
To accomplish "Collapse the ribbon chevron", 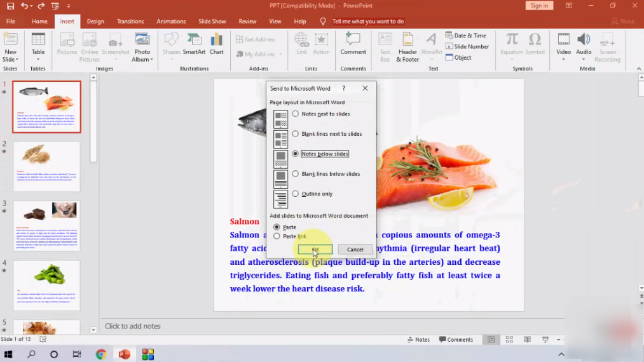I will coord(639,69).
